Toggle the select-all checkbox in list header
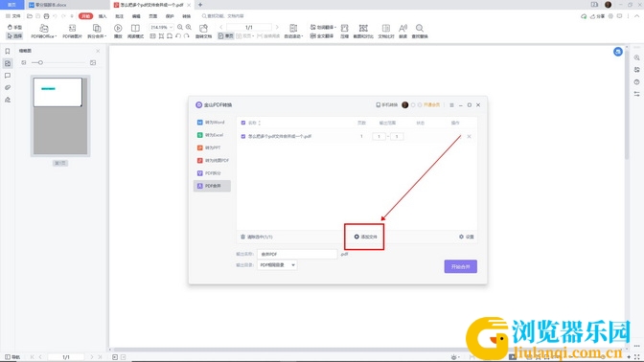 tap(243, 123)
